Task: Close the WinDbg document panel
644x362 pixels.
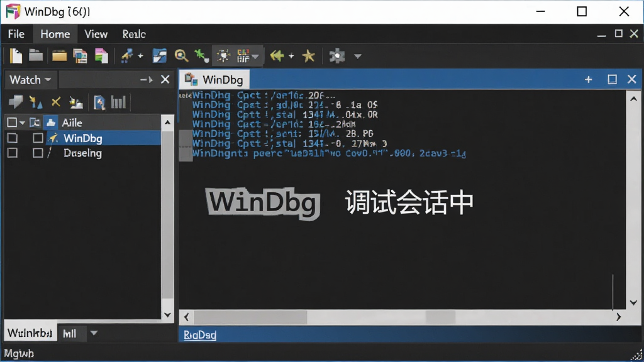Action: coord(631,79)
